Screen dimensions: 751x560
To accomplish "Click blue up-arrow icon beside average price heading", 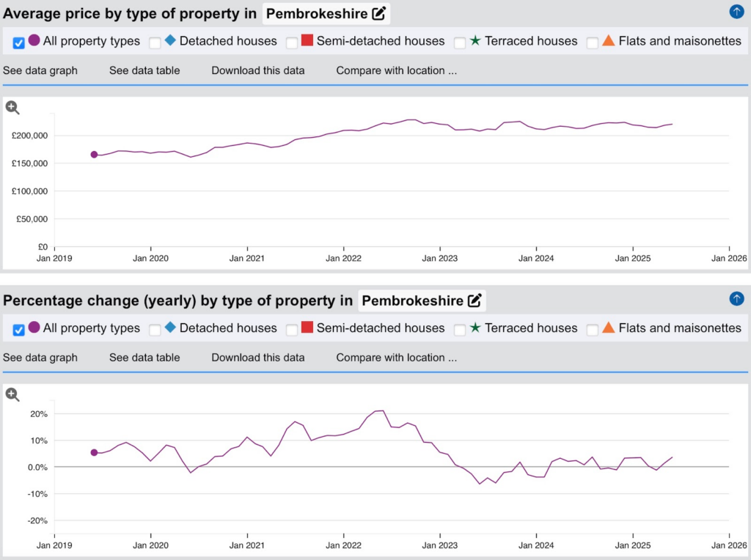I will point(736,12).
